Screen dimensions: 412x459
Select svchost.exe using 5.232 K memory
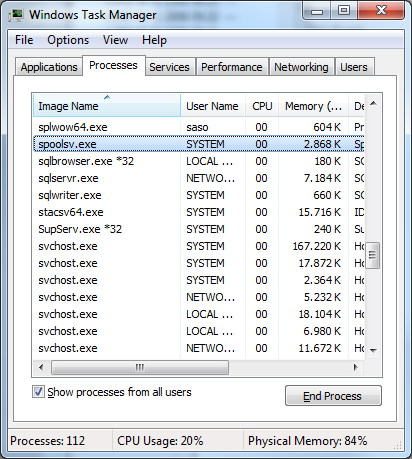pyautogui.click(x=199, y=297)
